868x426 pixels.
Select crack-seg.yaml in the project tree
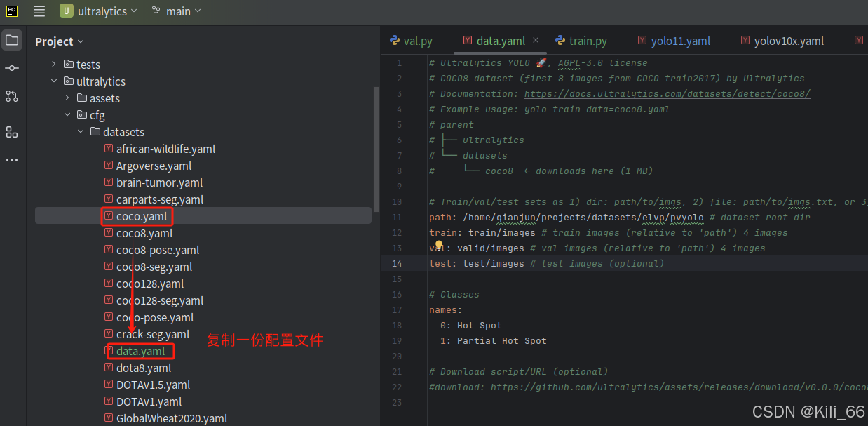click(153, 334)
